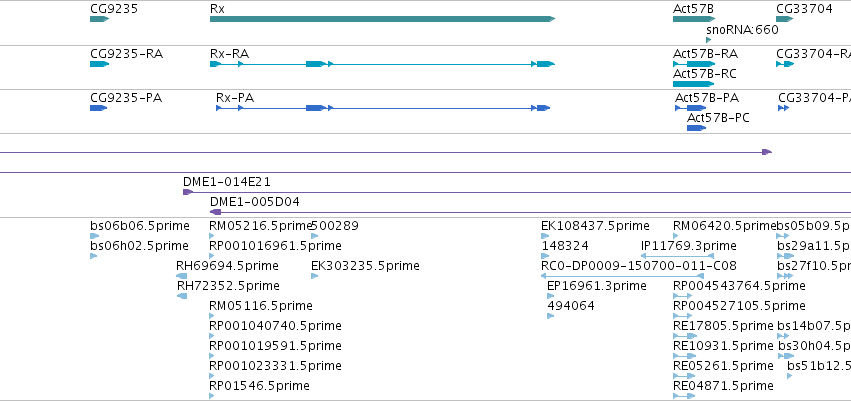Click the CG9235-RA transcript label
This screenshot has height=401, width=851.
point(126,54)
